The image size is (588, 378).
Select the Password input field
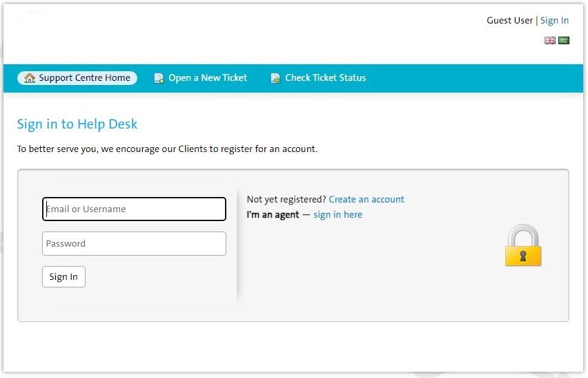(x=135, y=244)
